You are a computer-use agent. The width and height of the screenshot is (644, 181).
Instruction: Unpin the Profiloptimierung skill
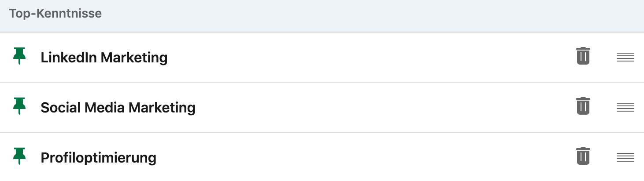[x=19, y=156]
